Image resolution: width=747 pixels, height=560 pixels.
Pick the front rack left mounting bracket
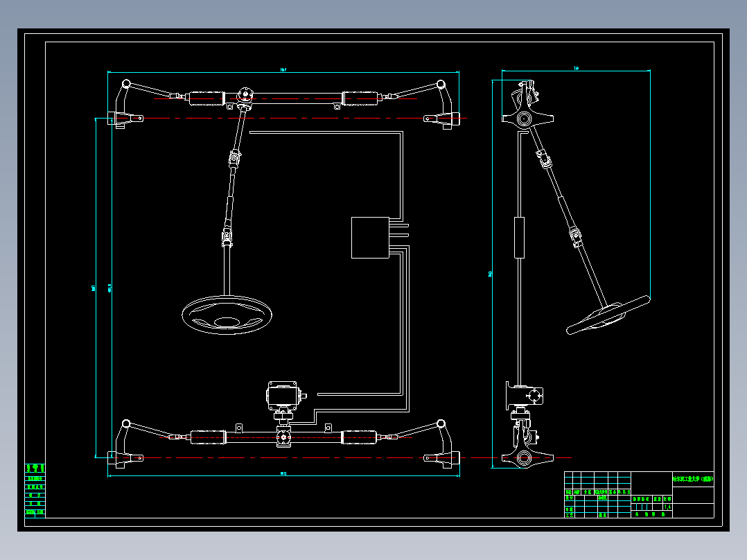click(x=230, y=107)
